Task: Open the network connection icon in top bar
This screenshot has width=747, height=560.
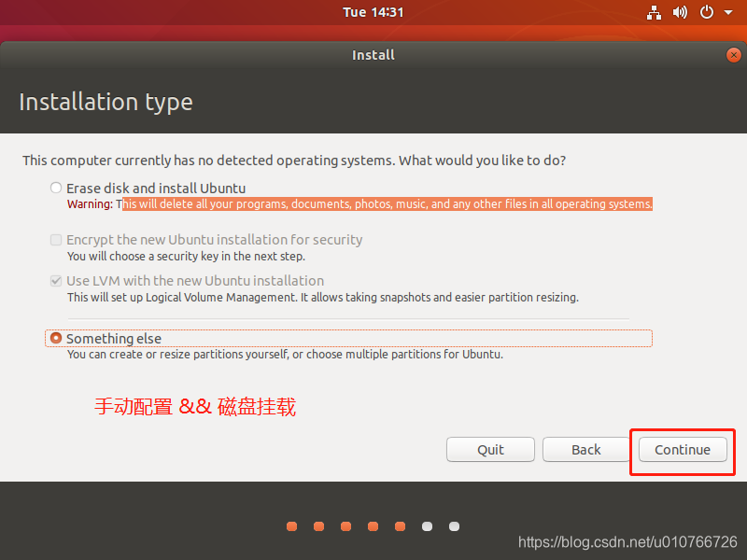Action: click(654, 12)
